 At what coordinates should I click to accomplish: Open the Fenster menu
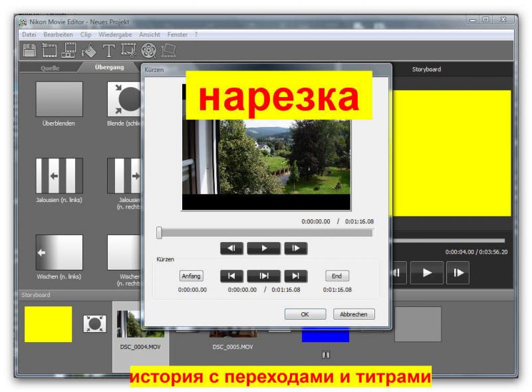177,35
